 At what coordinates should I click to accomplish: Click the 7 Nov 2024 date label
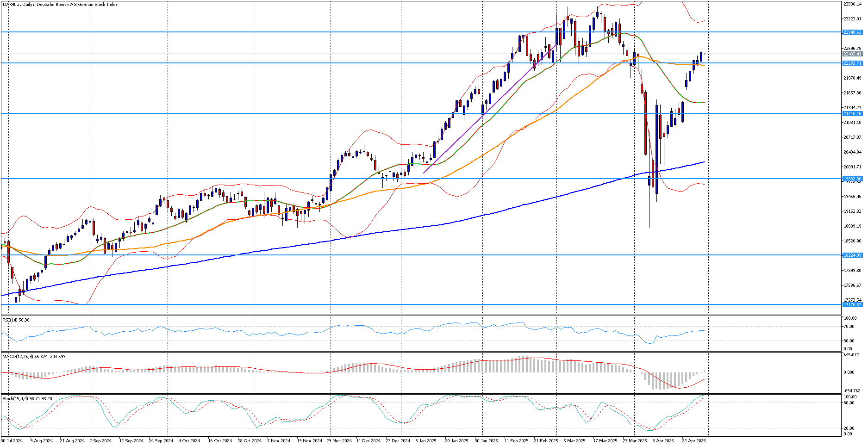pos(279,441)
